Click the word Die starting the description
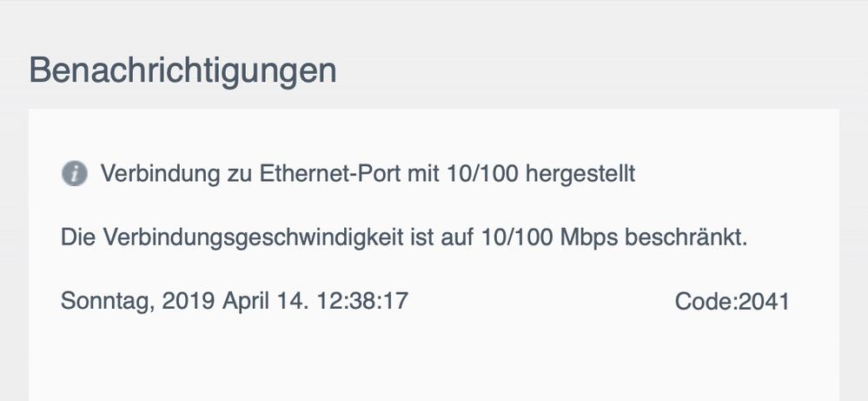 78,237
